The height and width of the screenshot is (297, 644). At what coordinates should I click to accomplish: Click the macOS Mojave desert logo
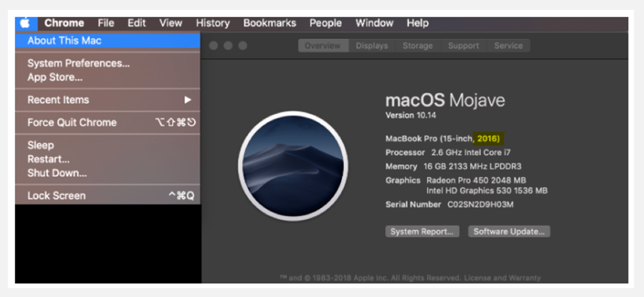[293, 166]
